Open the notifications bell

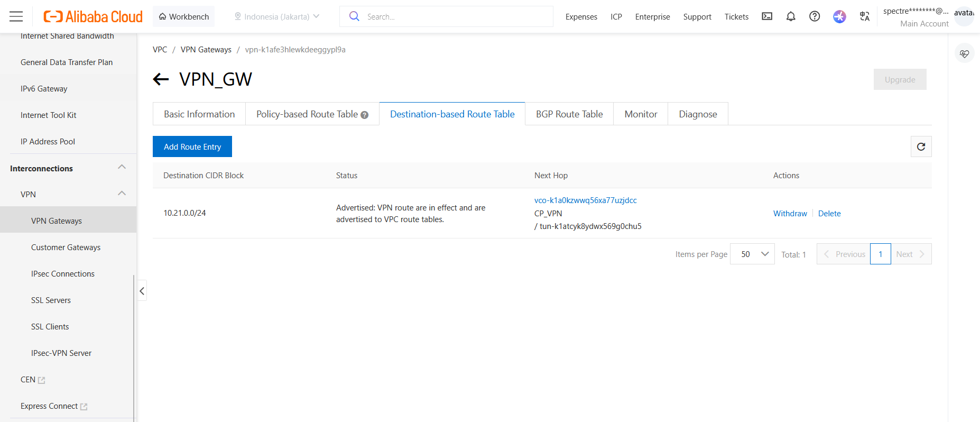coord(790,16)
